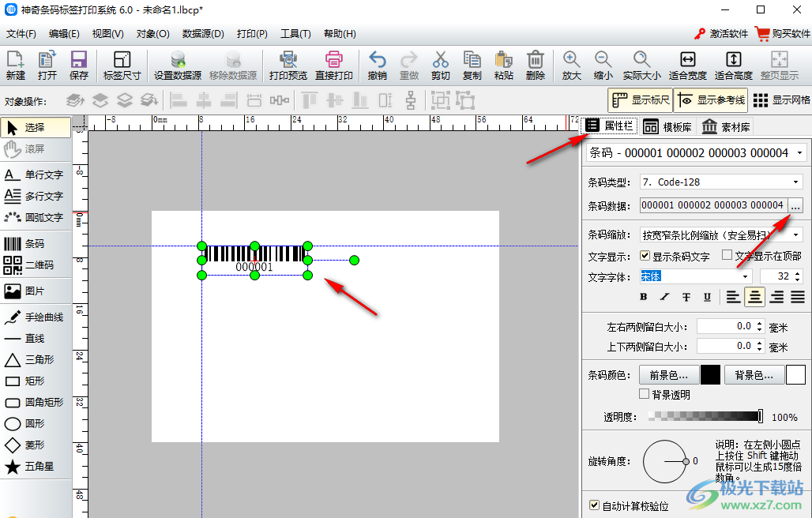Click the 直接打印 printer icon
Image resolution: width=812 pixels, height=518 pixels.
334,66
